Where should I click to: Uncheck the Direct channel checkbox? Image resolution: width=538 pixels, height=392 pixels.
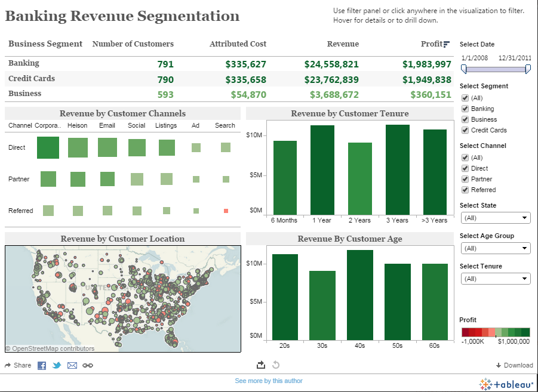(465, 168)
